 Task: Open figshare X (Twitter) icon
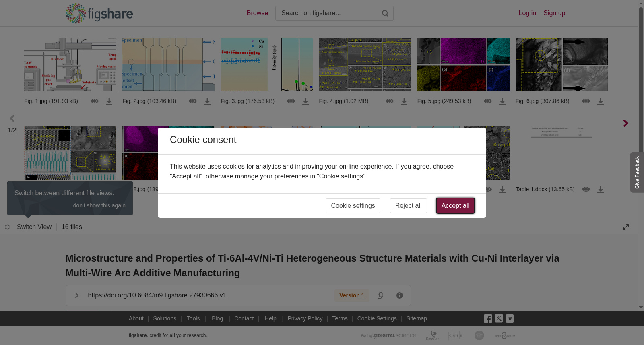499,318
